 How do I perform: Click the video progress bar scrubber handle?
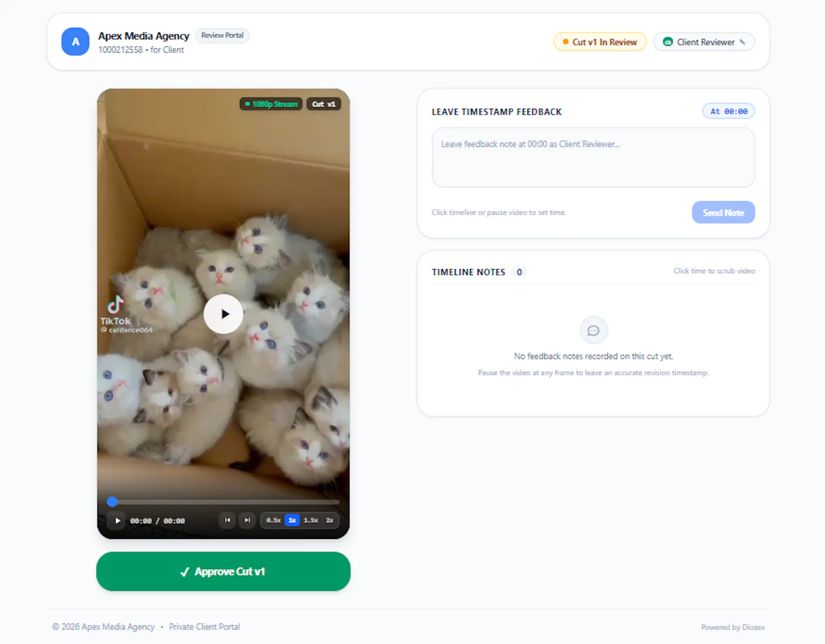(112, 502)
